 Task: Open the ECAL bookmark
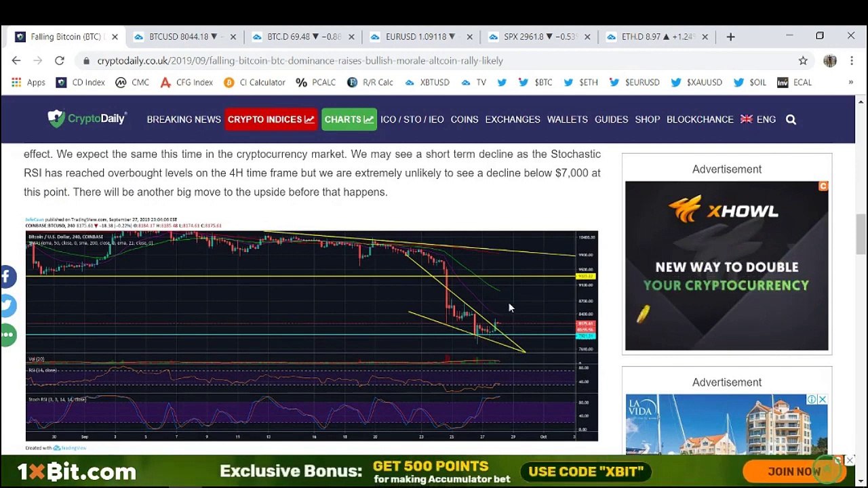(x=794, y=83)
